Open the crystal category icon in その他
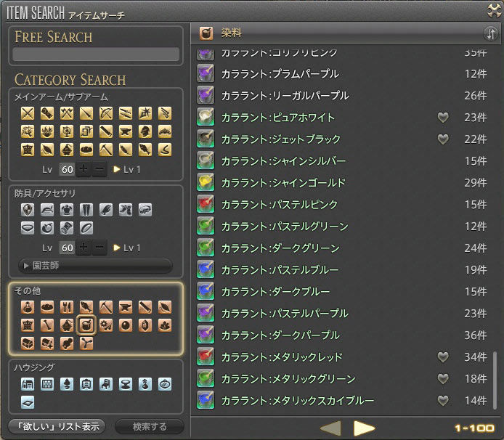 click(145, 325)
